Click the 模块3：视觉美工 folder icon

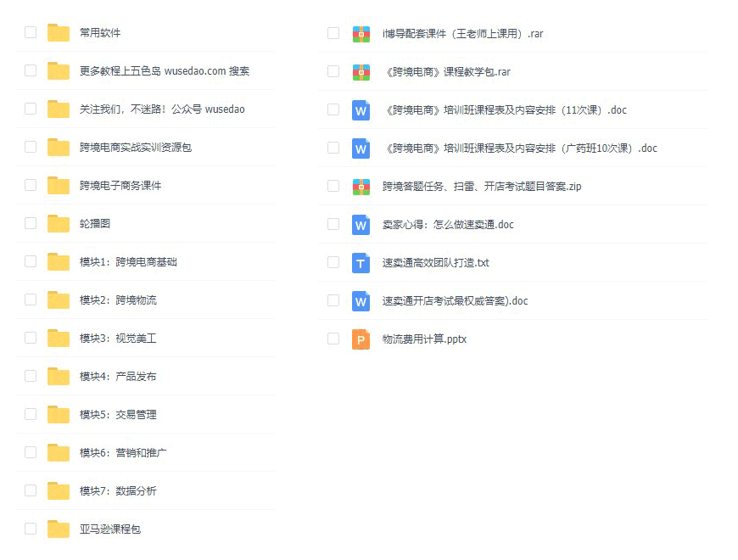pos(59,338)
